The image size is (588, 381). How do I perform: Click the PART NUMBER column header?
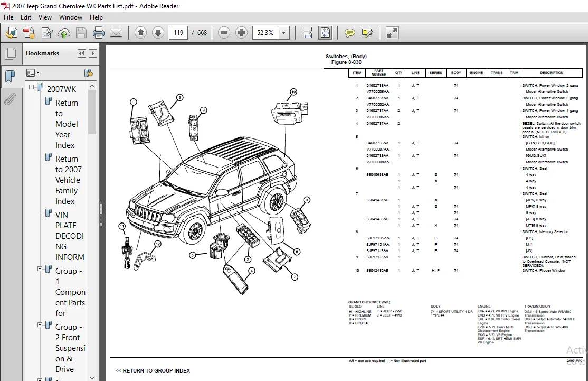pyautogui.click(x=379, y=72)
